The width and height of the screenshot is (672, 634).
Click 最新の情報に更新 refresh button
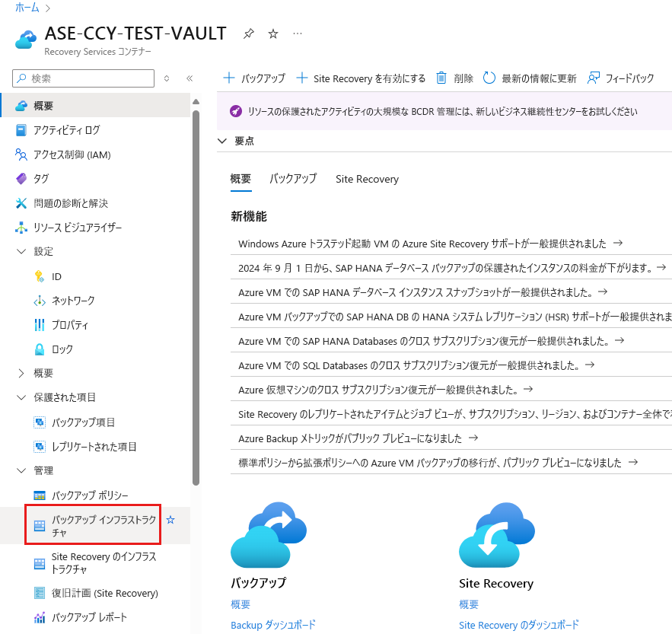(x=530, y=78)
